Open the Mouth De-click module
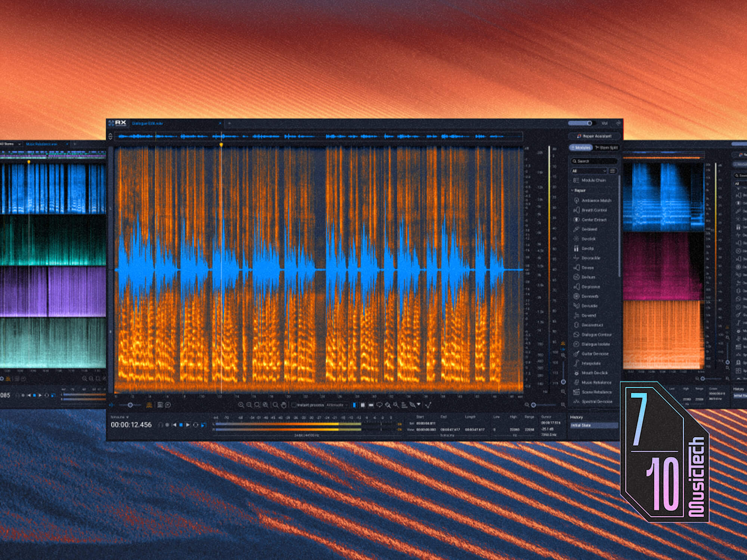The width and height of the screenshot is (747, 560). click(x=594, y=373)
